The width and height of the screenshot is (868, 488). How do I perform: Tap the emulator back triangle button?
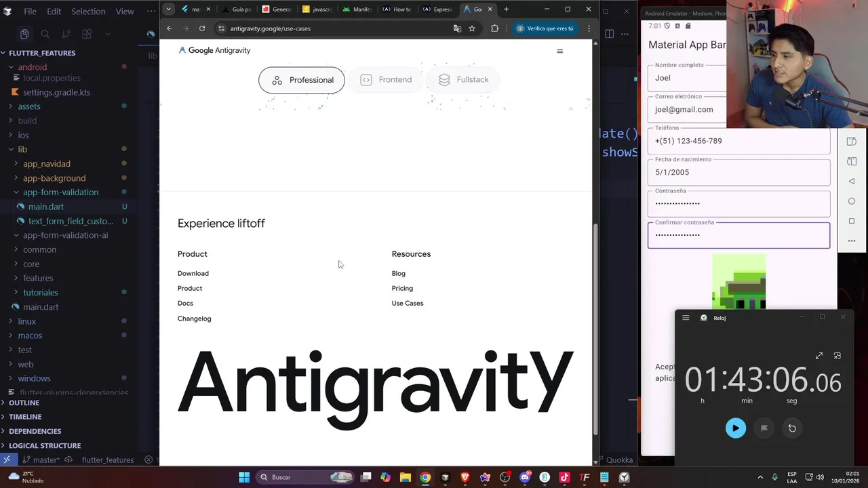coord(852,181)
